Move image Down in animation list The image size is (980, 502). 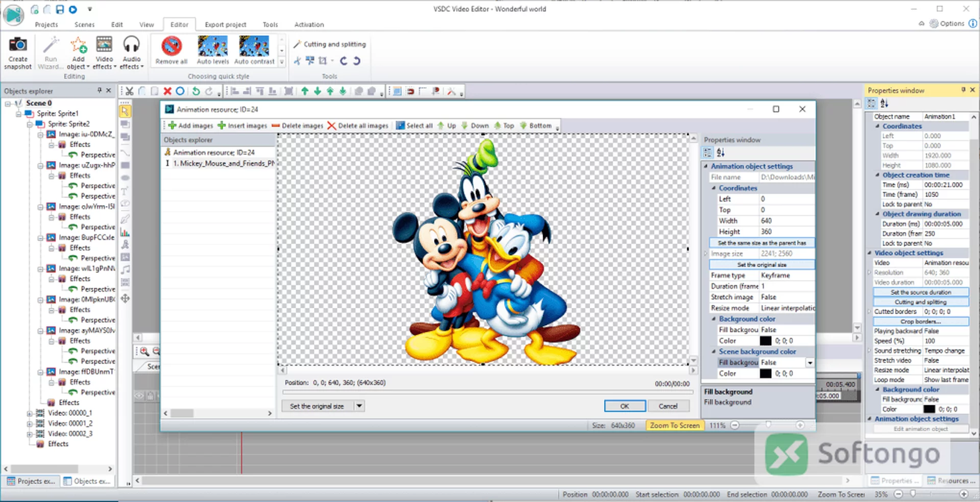(475, 125)
